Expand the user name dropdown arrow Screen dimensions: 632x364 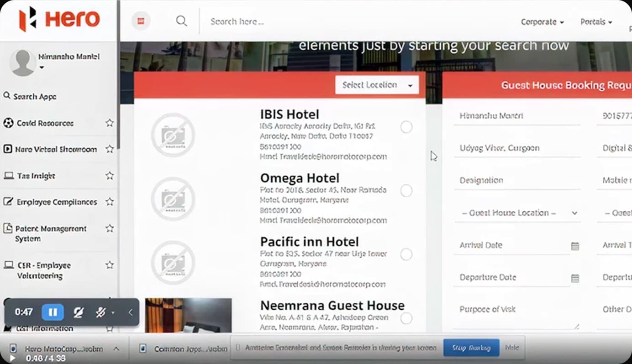pos(42,68)
